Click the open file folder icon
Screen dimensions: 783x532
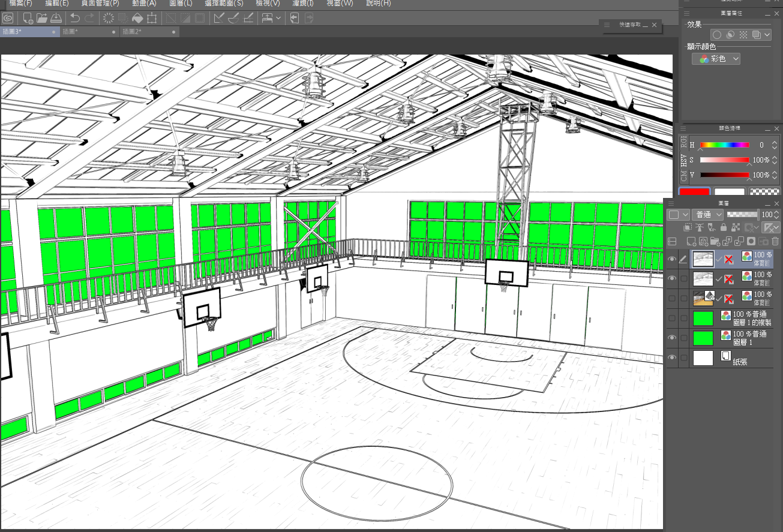pos(42,18)
